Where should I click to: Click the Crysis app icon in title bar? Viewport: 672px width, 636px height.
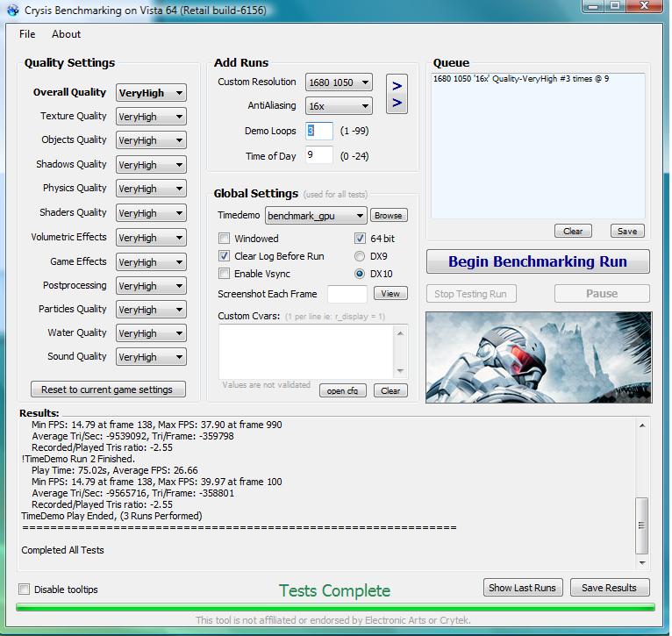point(12,10)
